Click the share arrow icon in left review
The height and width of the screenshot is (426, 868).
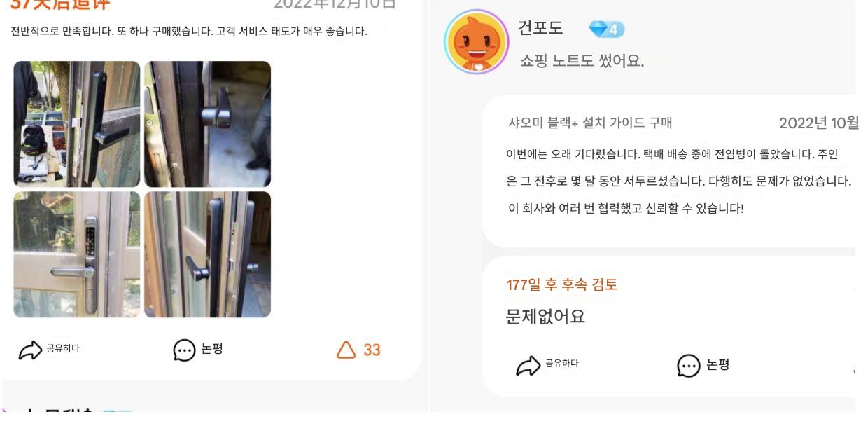click(x=30, y=350)
